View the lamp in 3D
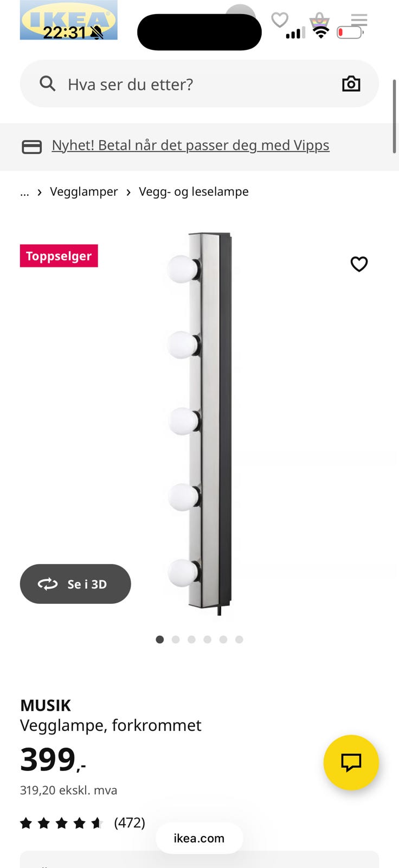The image size is (399, 868). coord(75,584)
